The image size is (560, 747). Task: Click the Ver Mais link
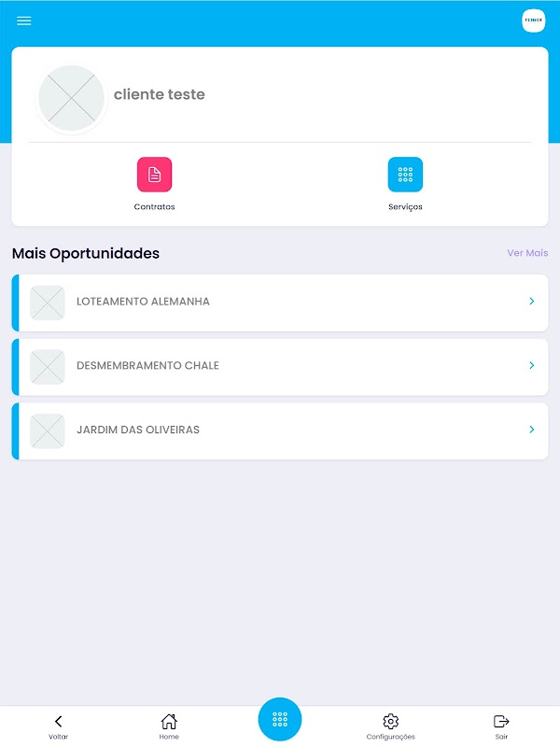tap(527, 253)
